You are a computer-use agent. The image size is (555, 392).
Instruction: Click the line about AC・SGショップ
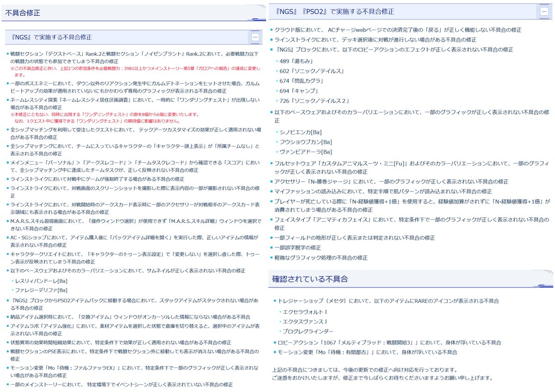(134, 241)
